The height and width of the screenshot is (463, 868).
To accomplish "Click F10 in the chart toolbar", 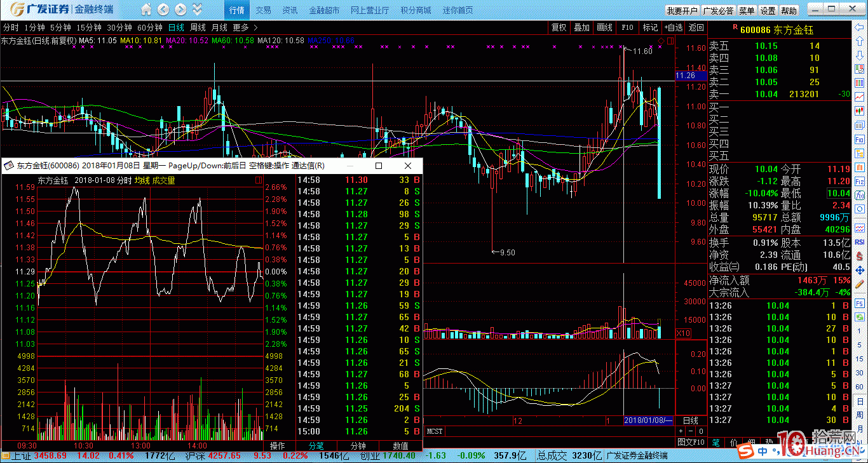I will pos(628,27).
